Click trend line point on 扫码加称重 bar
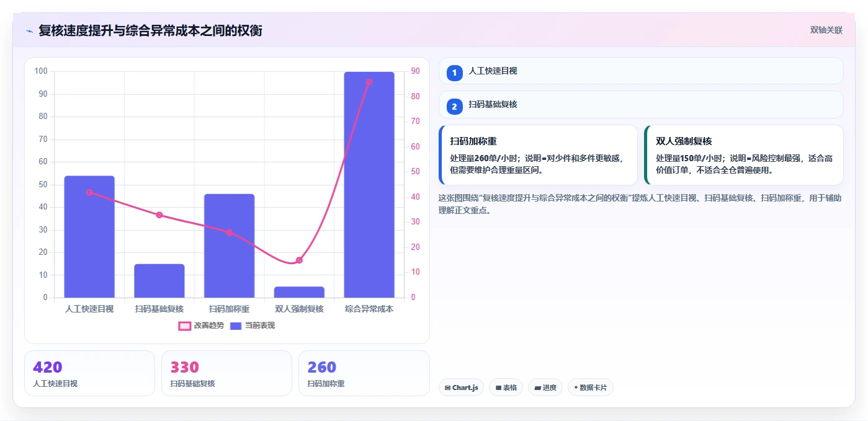868x421 pixels. (x=229, y=233)
